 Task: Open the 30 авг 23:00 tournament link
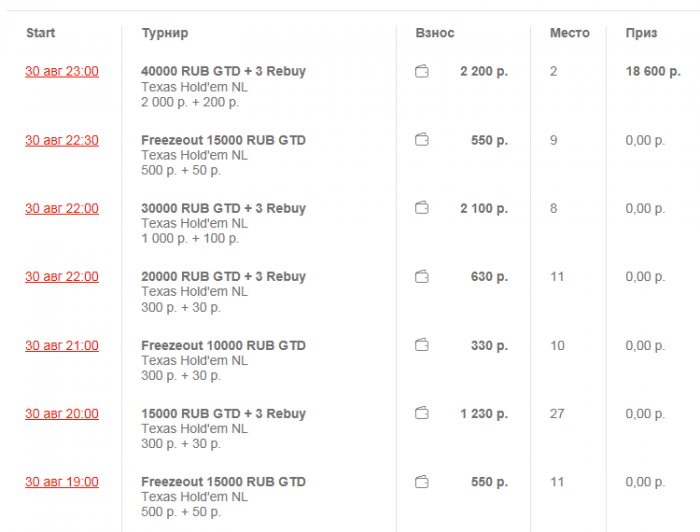click(x=62, y=71)
